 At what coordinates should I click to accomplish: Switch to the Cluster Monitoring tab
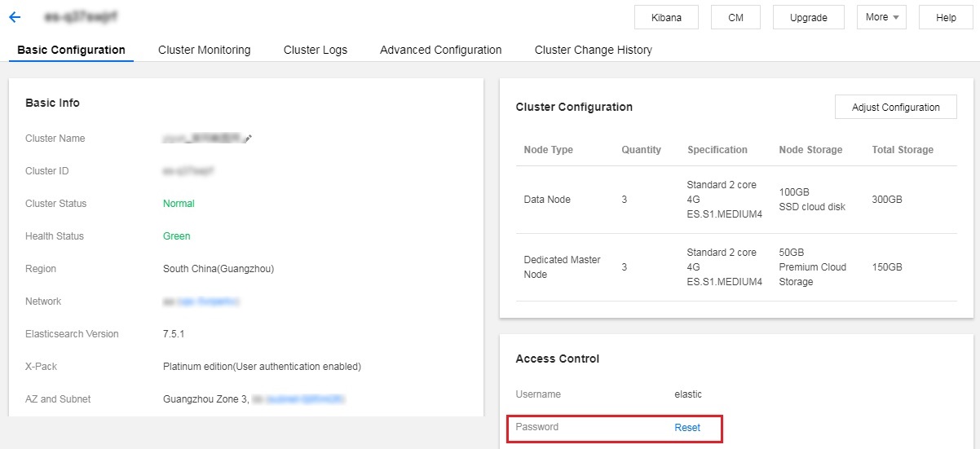point(204,50)
